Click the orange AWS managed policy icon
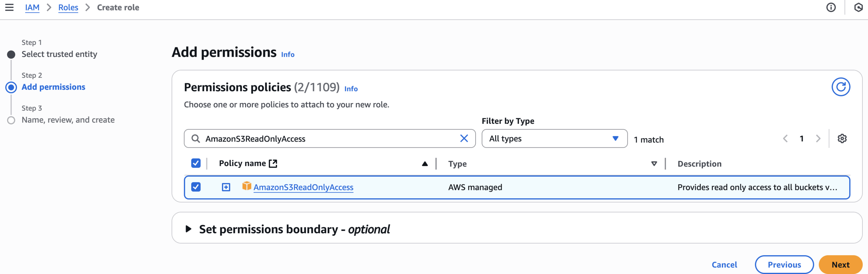This screenshot has height=274, width=868. tap(247, 186)
